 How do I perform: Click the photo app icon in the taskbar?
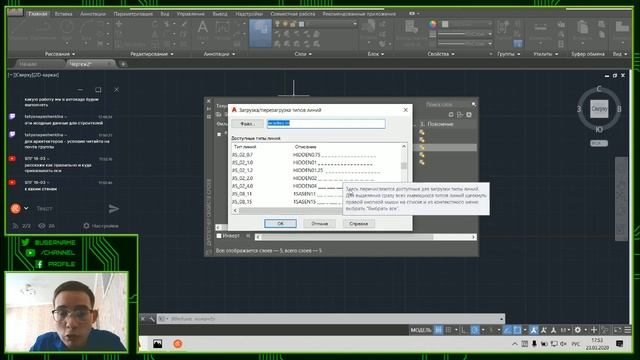click(158, 344)
